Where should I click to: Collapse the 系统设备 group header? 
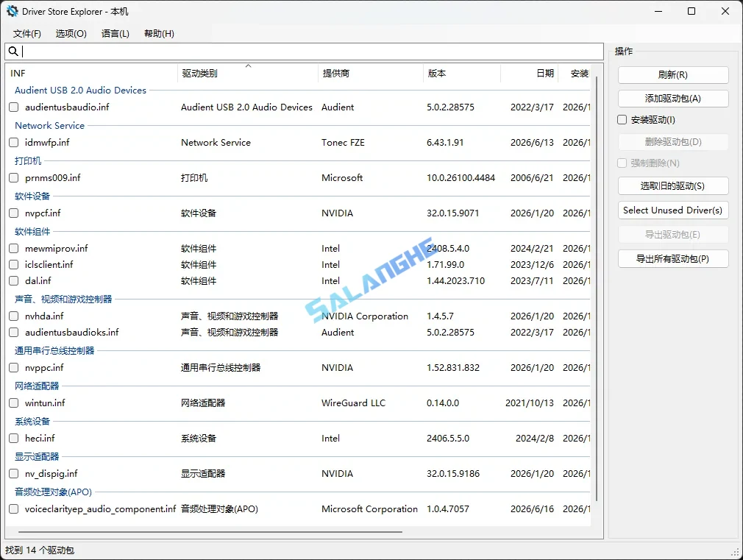click(x=32, y=422)
